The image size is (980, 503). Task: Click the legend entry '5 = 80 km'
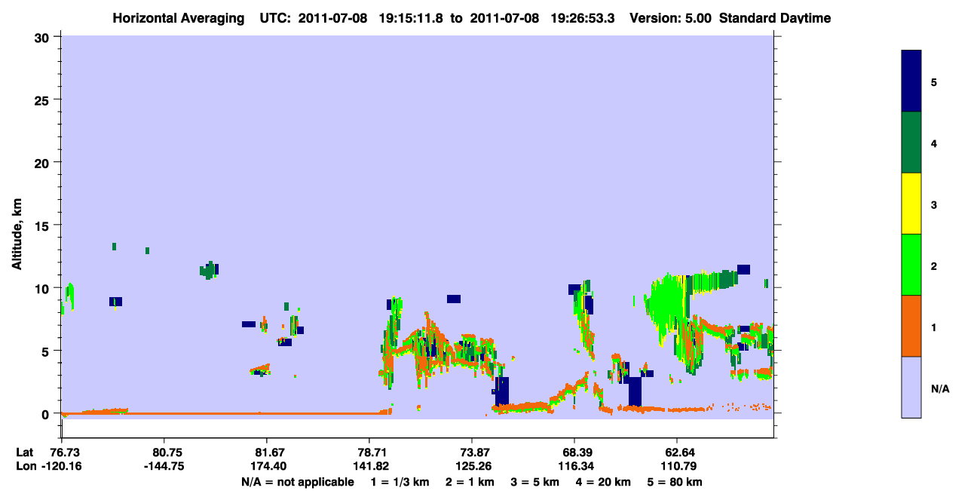pos(675,482)
